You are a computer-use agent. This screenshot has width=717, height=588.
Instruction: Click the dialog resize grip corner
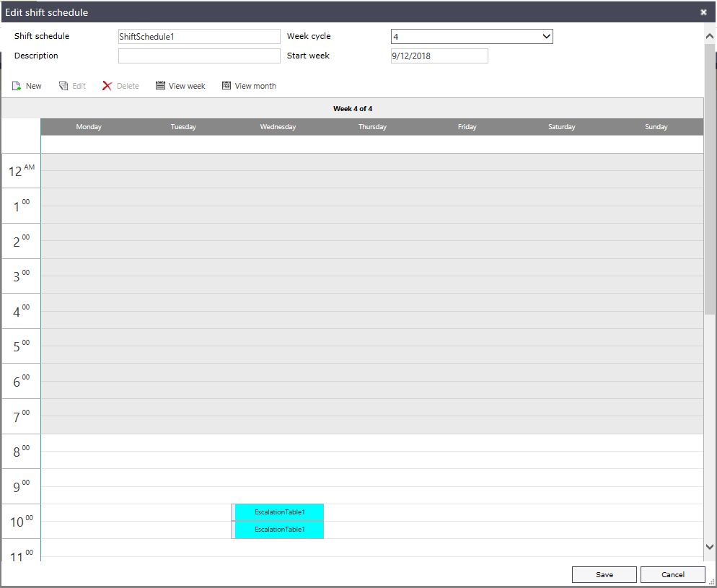(x=711, y=582)
